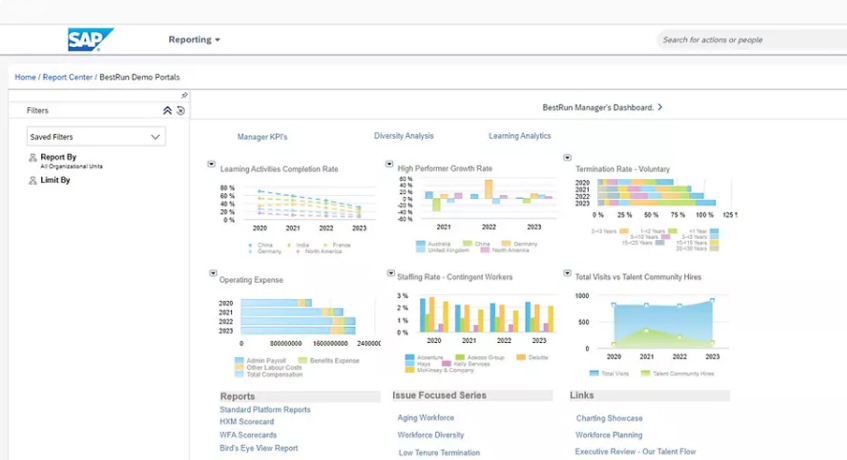Expand the Reporting menu dropdown
Image resolution: width=847 pixels, height=460 pixels.
coord(194,40)
